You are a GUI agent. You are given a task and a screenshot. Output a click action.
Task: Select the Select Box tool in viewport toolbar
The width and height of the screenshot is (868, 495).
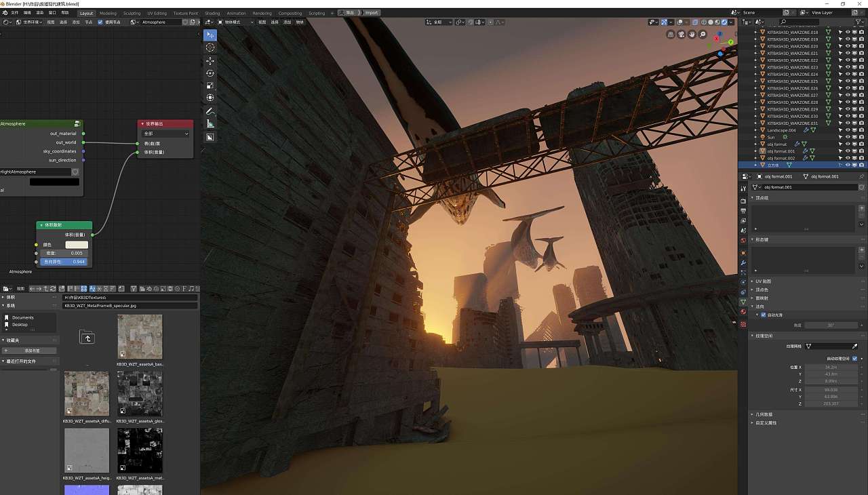click(x=210, y=35)
